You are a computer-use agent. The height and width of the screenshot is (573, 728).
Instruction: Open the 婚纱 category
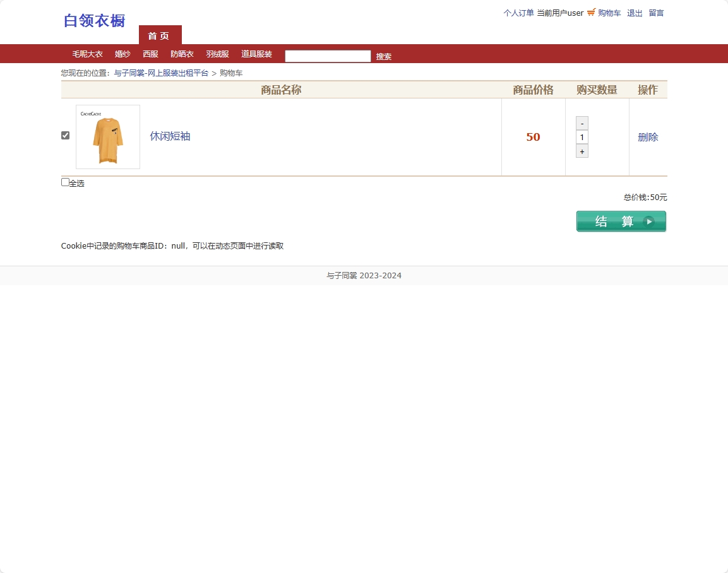coord(122,54)
